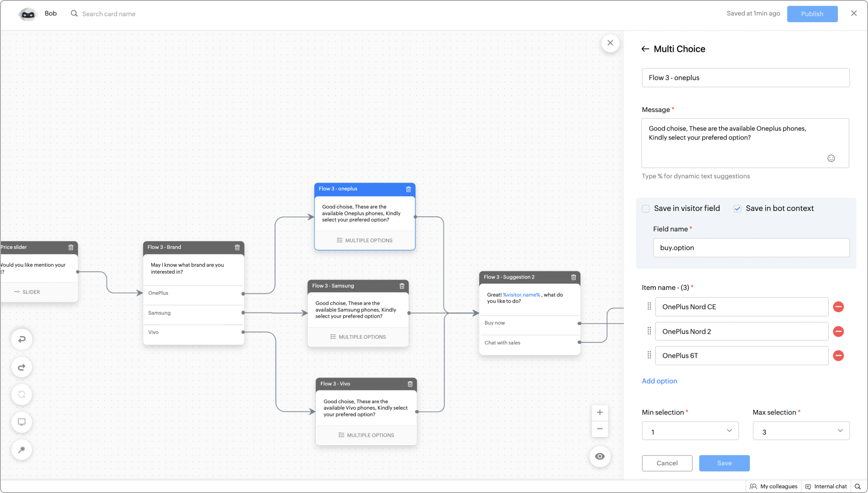Click the OnePlus Nord 2 item field
The height and width of the screenshot is (493, 868).
(742, 331)
